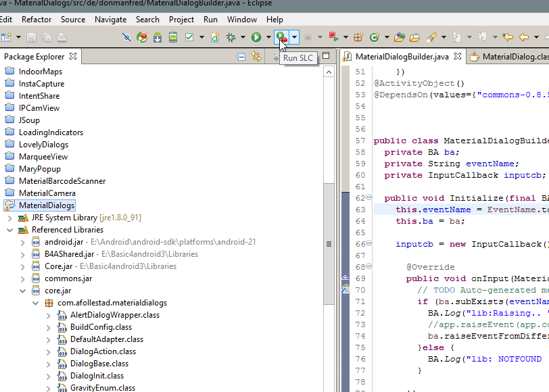This screenshot has width=549, height=392.
Task: Click Collapse All in Package Explorer
Action: 241,57
